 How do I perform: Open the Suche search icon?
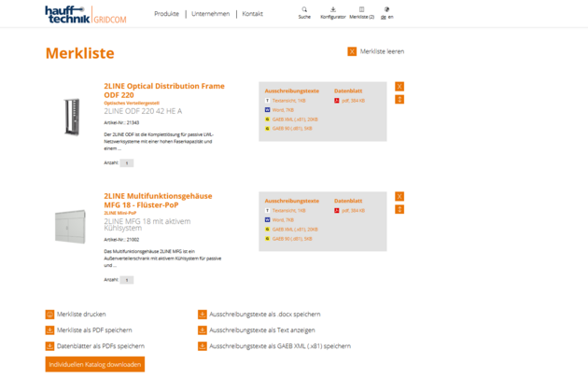pos(304,9)
